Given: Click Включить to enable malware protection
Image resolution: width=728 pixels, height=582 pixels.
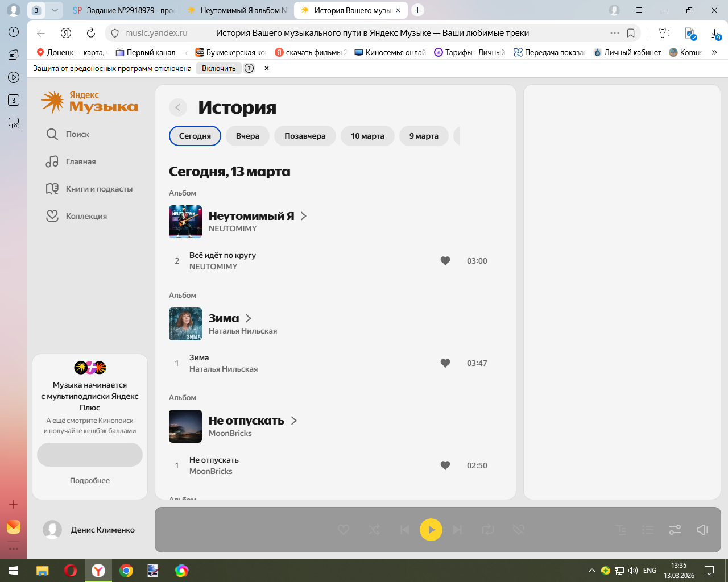Looking at the screenshot, I should (x=219, y=68).
